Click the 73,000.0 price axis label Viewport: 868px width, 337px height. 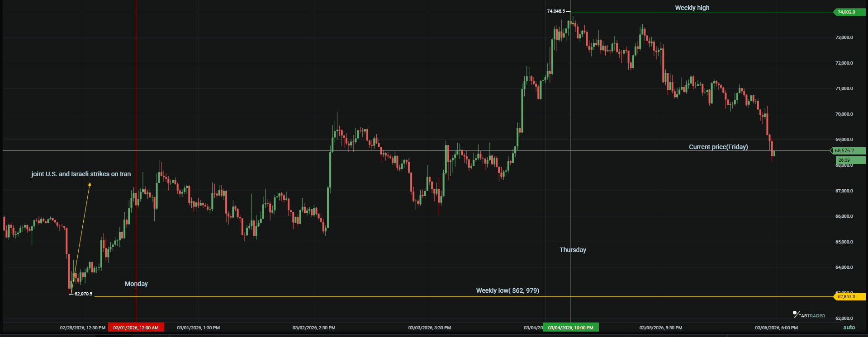[844, 37]
